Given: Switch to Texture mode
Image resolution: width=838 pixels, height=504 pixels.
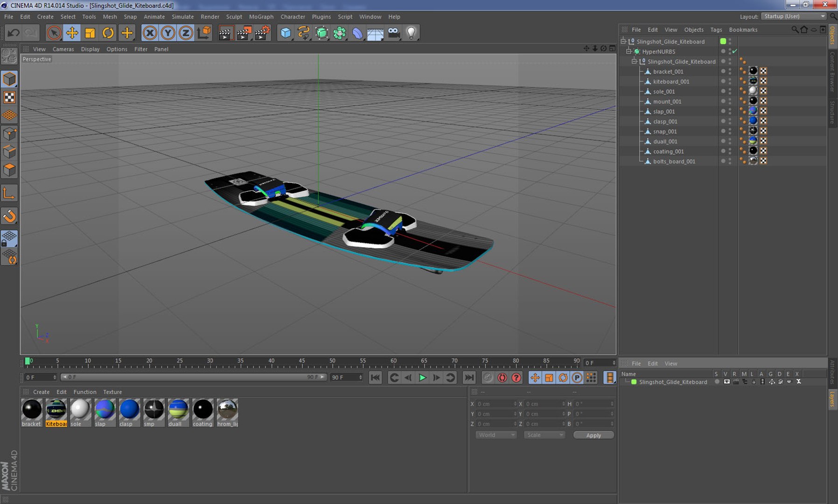Looking at the screenshot, I should pyautogui.click(x=9, y=97).
